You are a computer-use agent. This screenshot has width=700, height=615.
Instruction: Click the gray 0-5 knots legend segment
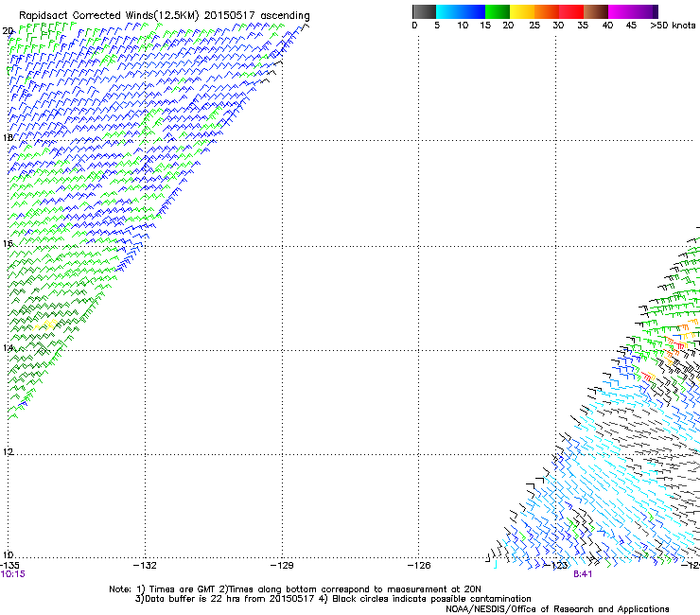424,11
